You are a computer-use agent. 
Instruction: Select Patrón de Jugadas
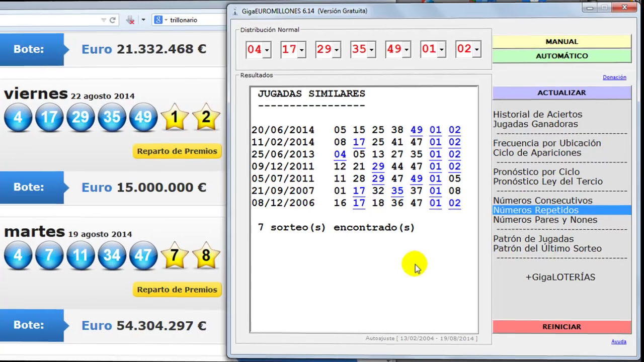(x=533, y=239)
